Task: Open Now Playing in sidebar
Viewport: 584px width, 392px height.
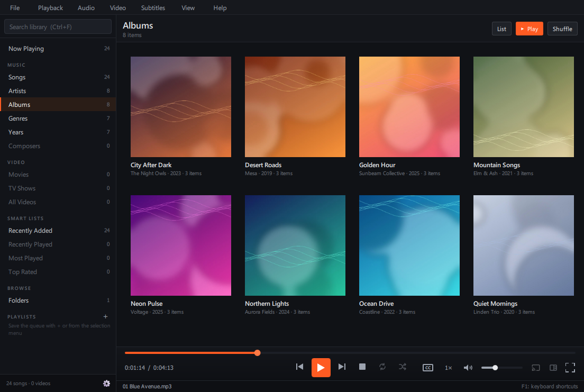Action: pos(58,49)
